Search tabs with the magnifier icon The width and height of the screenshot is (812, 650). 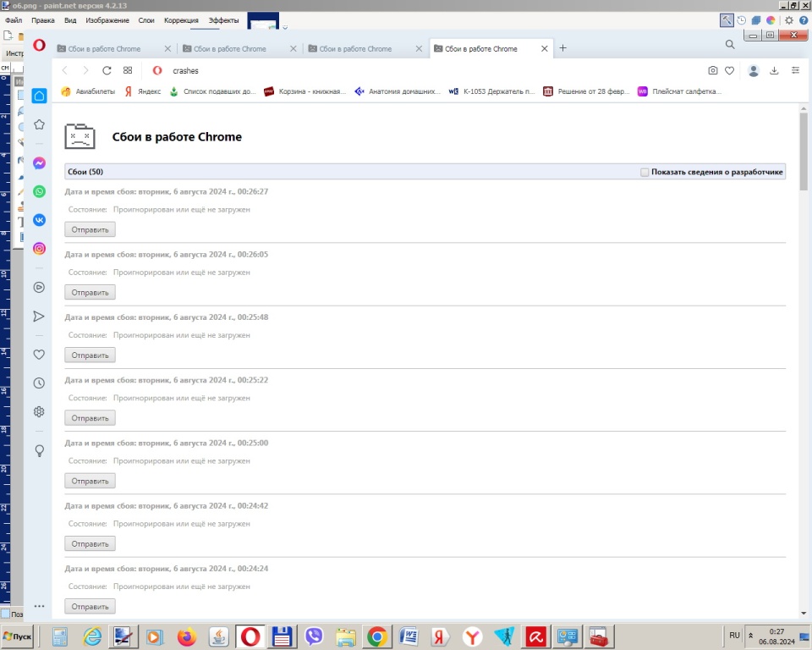[730, 45]
